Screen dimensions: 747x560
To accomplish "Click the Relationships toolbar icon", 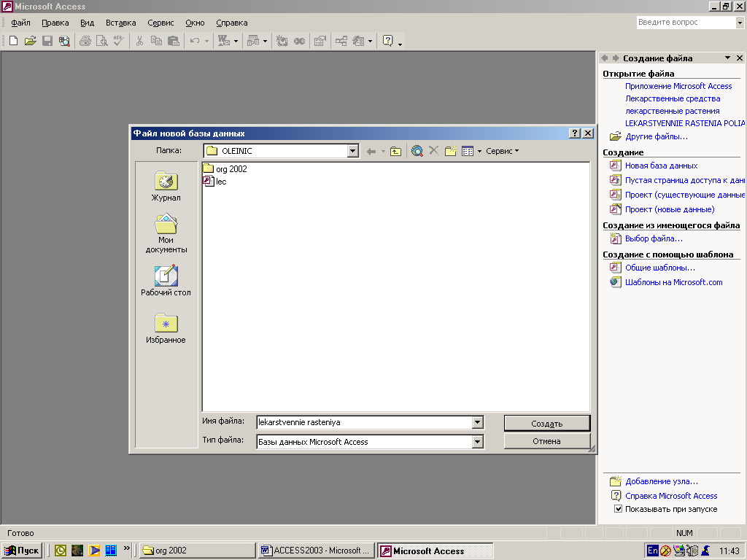I will coord(341,41).
